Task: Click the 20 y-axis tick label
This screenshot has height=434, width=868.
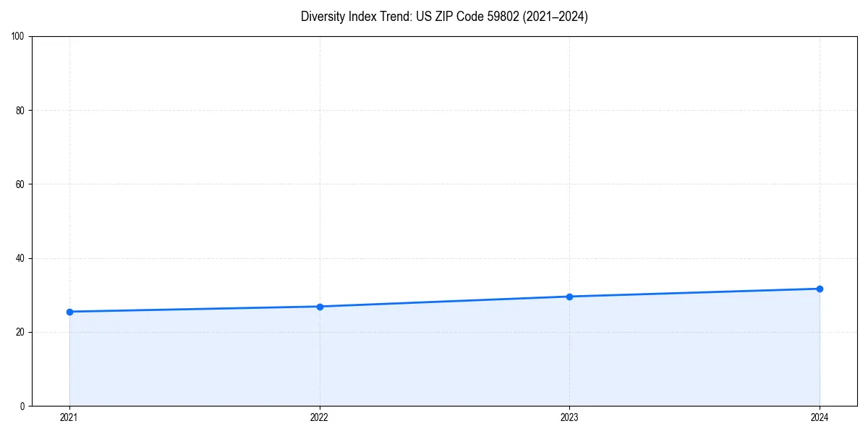Action: point(20,331)
